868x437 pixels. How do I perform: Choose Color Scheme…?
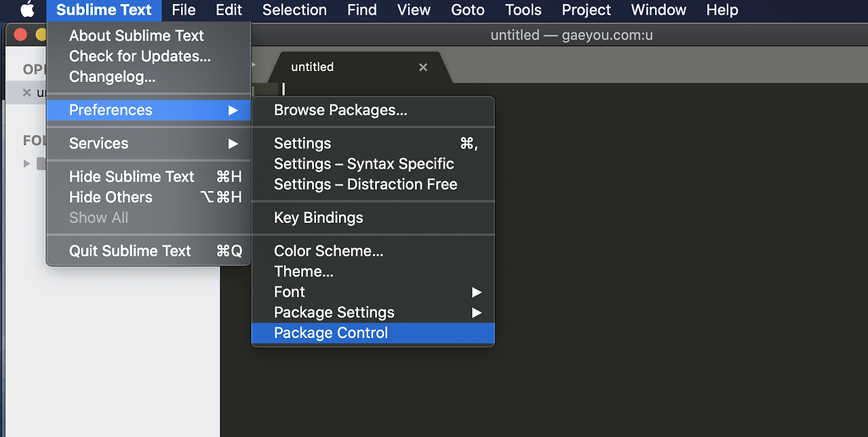pos(373,251)
